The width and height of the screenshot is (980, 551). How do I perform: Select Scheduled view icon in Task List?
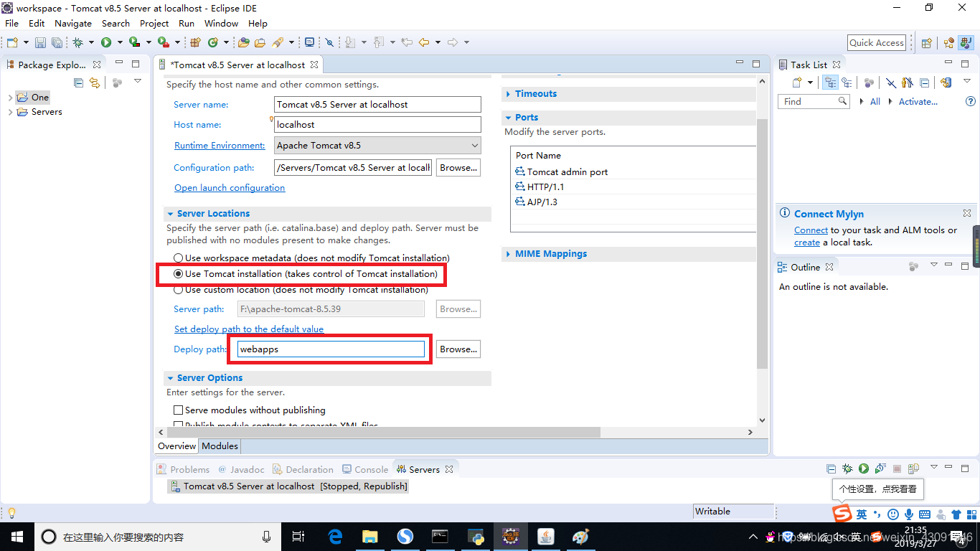coord(847,83)
